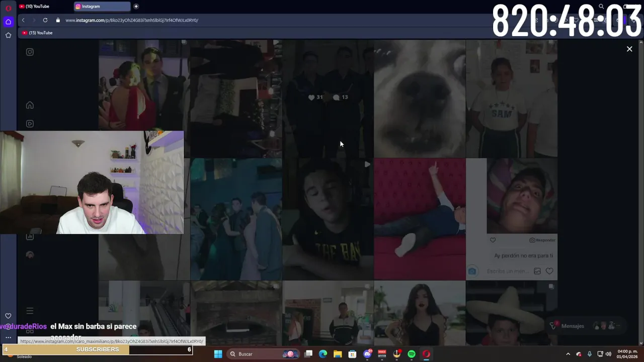Reload the Instagram page
644x362 pixels.
(45, 20)
